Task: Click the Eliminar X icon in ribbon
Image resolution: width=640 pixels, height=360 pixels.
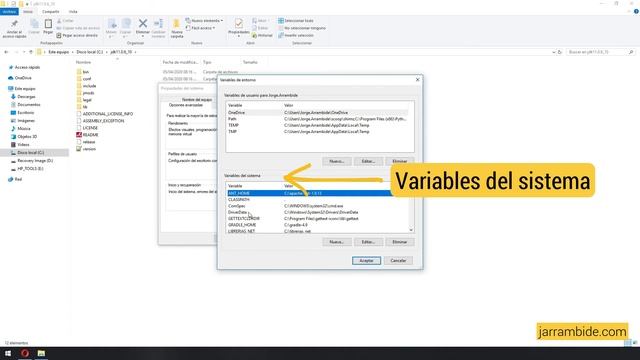Action: [x=143, y=24]
